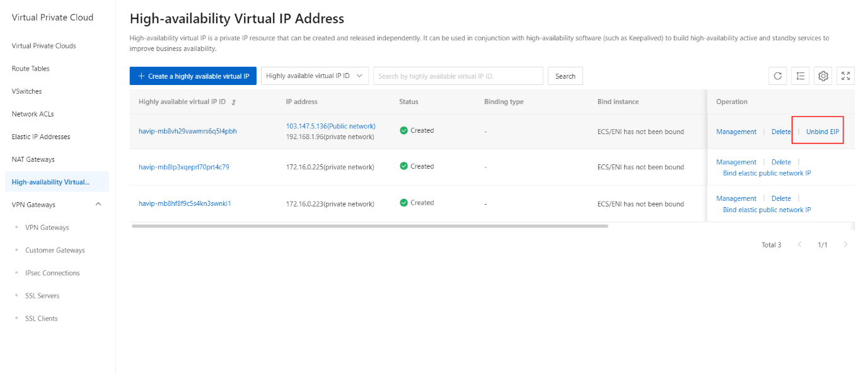Click the Total 3 pagination text
Image resolution: width=868 pixels, height=374 pixels.
click(772, 245)
